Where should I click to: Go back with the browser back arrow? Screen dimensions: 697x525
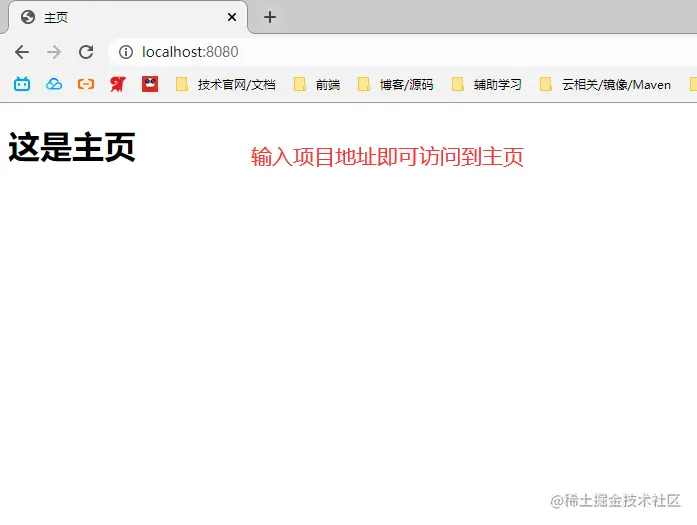pyautogui.click(x=22, y=52)
